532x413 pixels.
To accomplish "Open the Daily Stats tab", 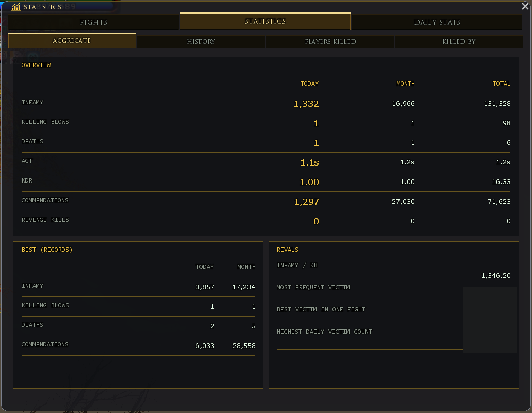I will [437, 22].
